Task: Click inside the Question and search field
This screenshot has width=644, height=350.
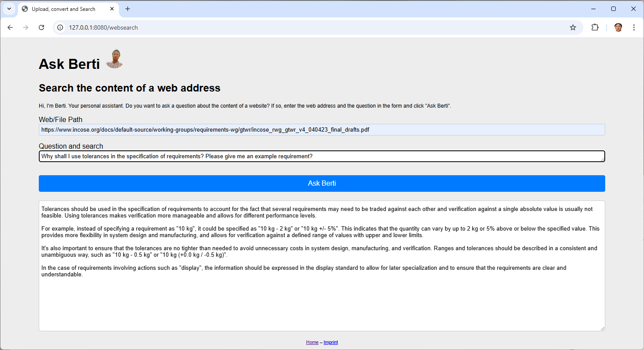Action: point(322,156)
